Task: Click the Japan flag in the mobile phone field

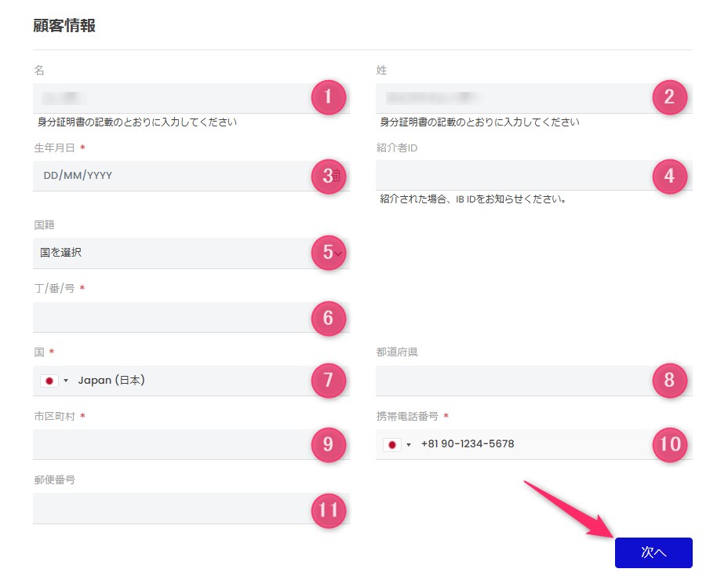Action: pos(392,444)
